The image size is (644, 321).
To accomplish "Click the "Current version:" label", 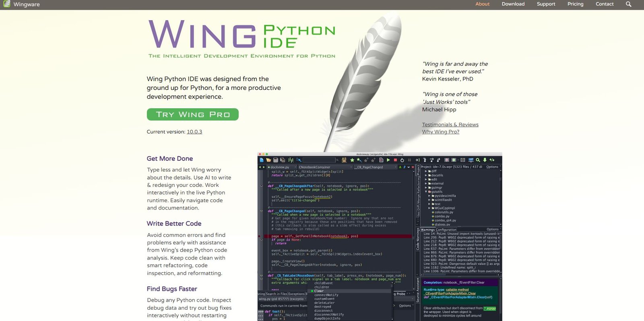I will 166,132.
